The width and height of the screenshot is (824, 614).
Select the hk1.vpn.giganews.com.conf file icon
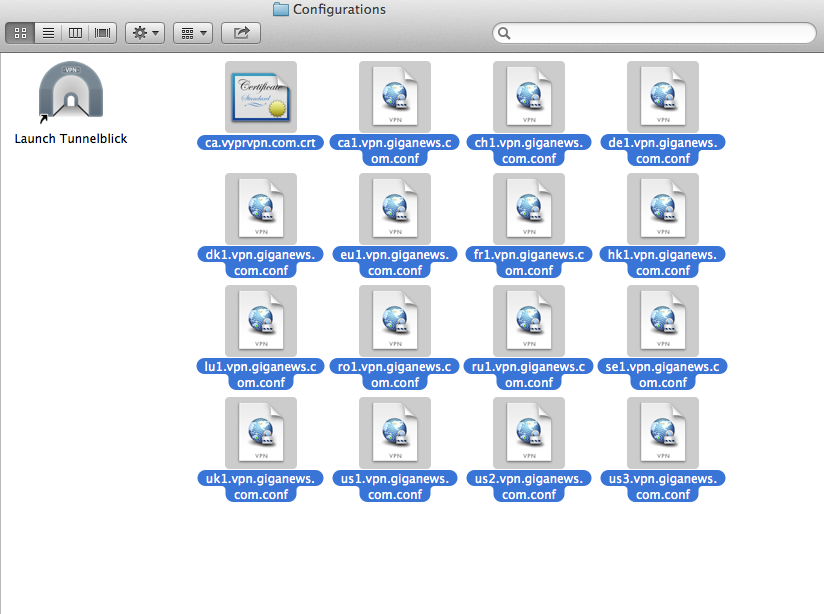663,209
